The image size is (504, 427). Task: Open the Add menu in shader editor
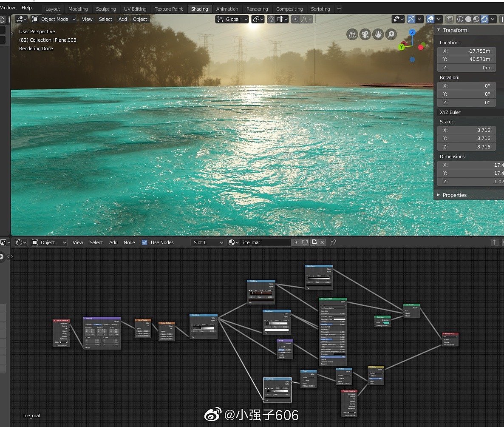click(113, 242)
